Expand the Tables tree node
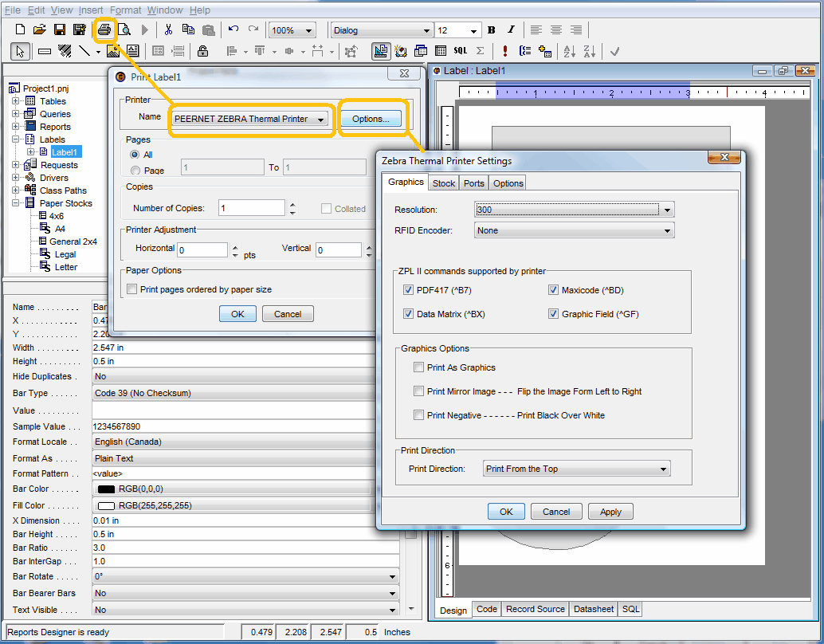The height and width of the screenshot is (644, 824). (15, 101)
